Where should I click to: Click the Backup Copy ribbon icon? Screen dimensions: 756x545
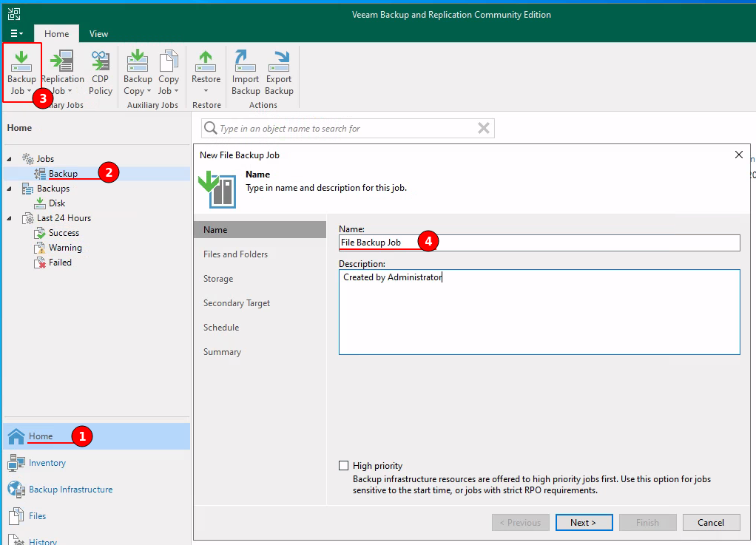tap(138, 61)
